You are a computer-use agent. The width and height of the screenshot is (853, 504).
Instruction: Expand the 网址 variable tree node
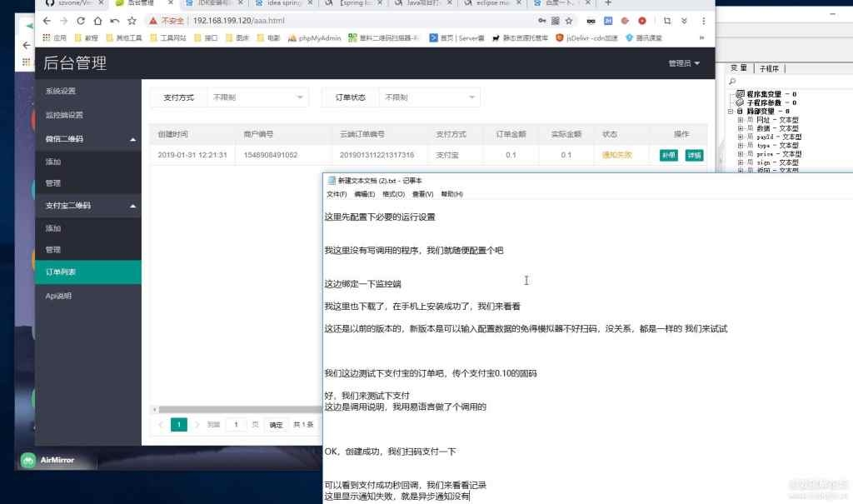[741, 120]
